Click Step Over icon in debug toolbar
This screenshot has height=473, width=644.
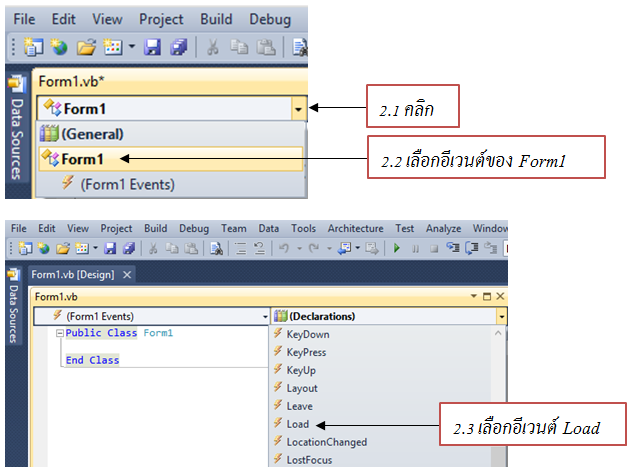click(x=472, y=248)
